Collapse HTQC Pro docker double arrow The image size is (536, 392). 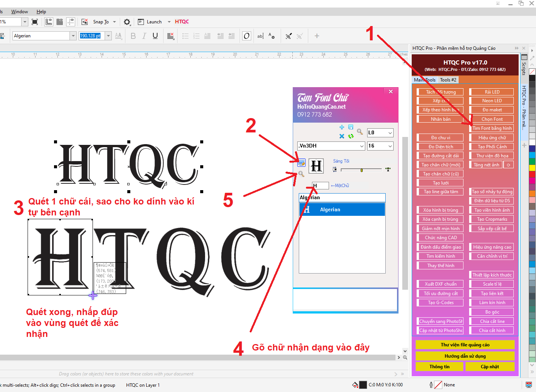(x=517, y=48)
